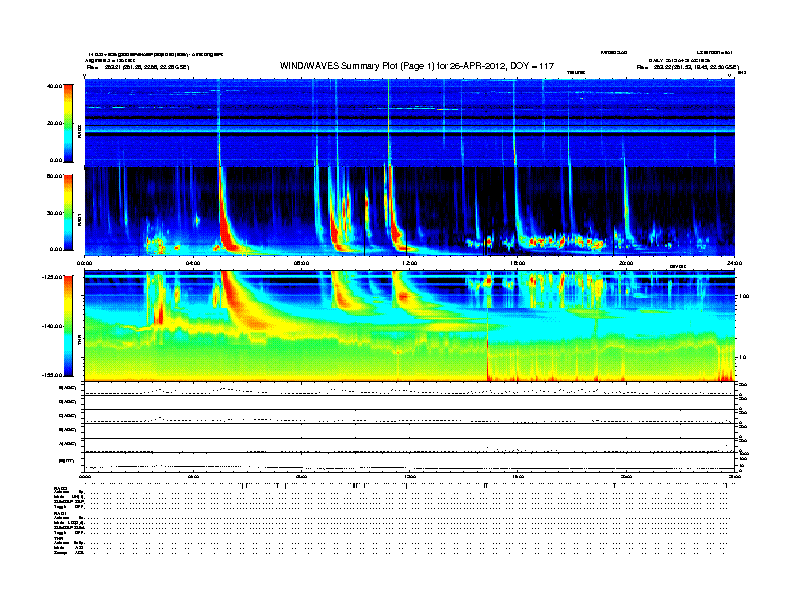Select the 04:00 label below the RAD1 panel
792x612 pixels.
[193, 262]
